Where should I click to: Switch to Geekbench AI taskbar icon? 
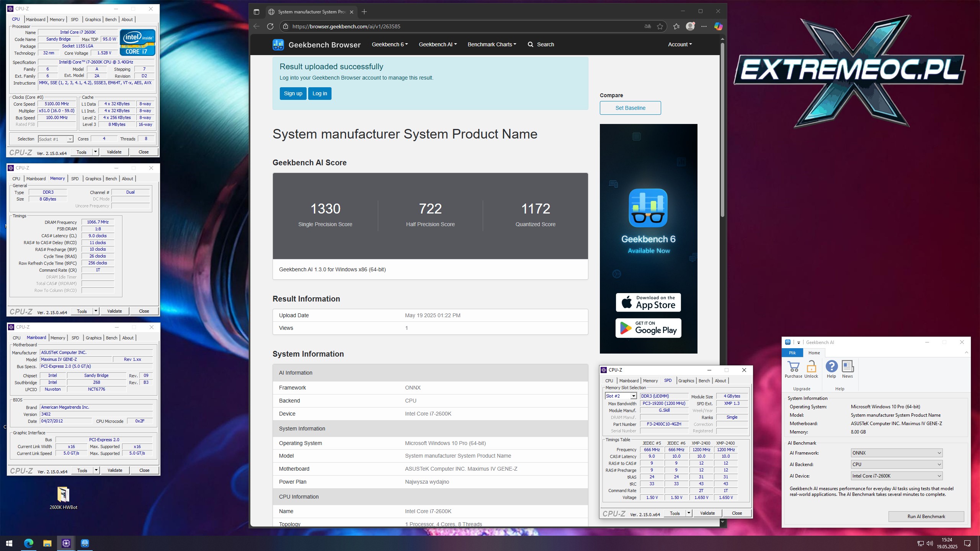point(85,543)
